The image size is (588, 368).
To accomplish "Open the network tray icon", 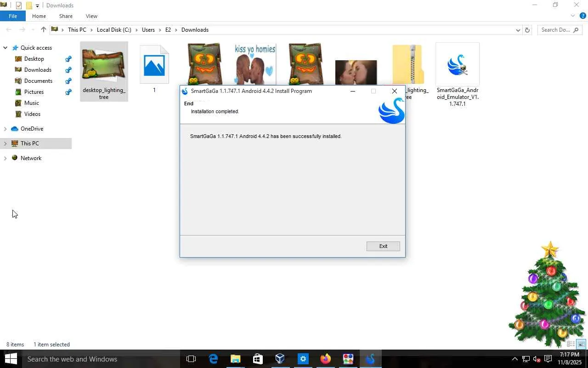I will (x=526, y=359).
